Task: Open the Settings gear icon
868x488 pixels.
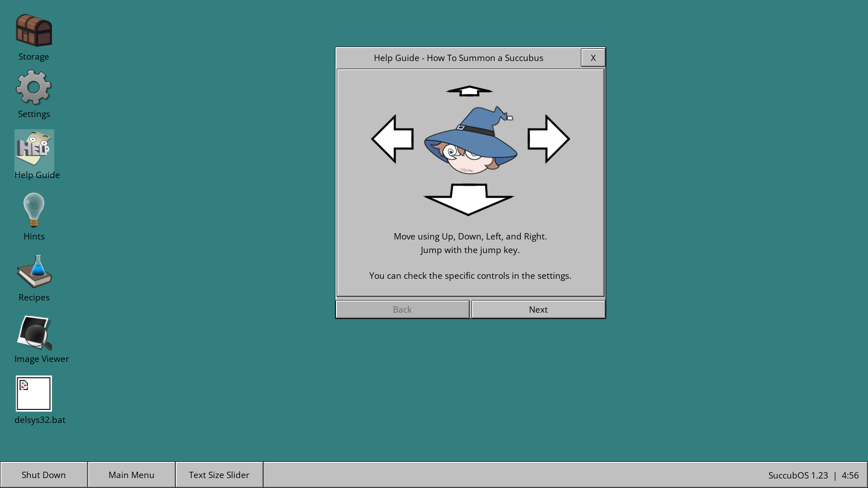Action: [x=34, y=88]
